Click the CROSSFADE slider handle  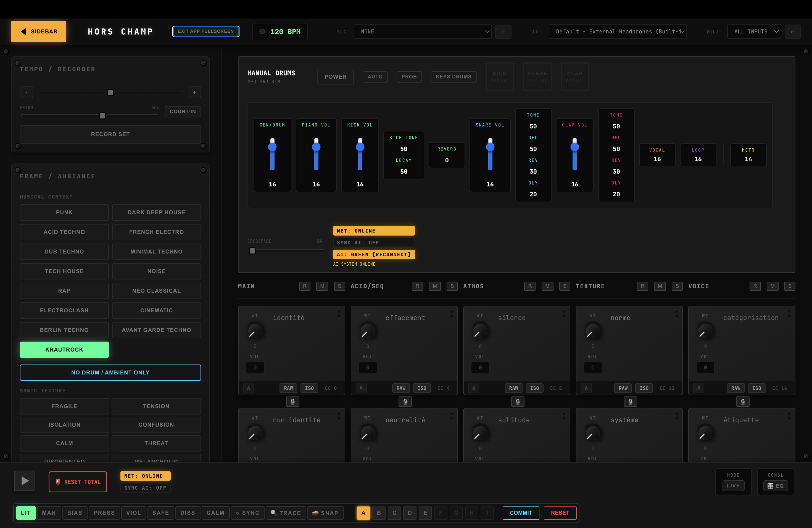pyautogui.click(x=252, y=251)
